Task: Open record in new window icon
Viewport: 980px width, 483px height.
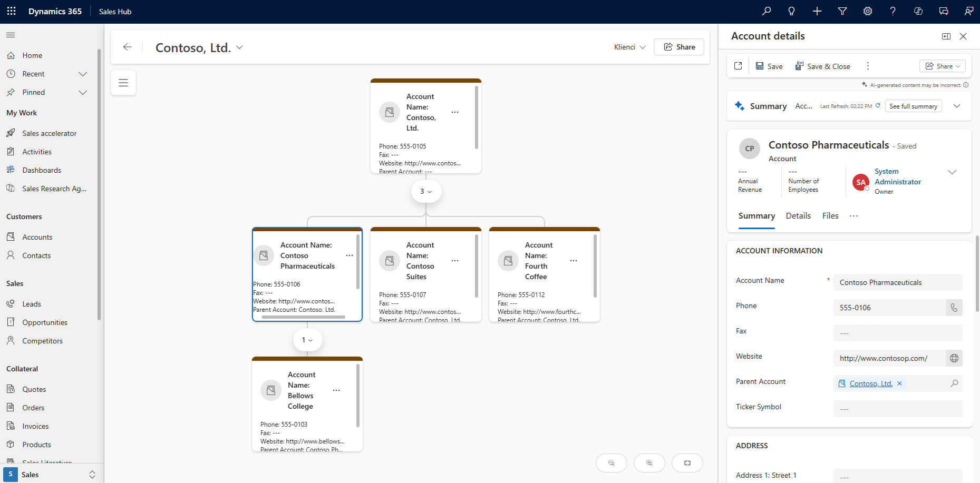Action: [x=738, y=66]
